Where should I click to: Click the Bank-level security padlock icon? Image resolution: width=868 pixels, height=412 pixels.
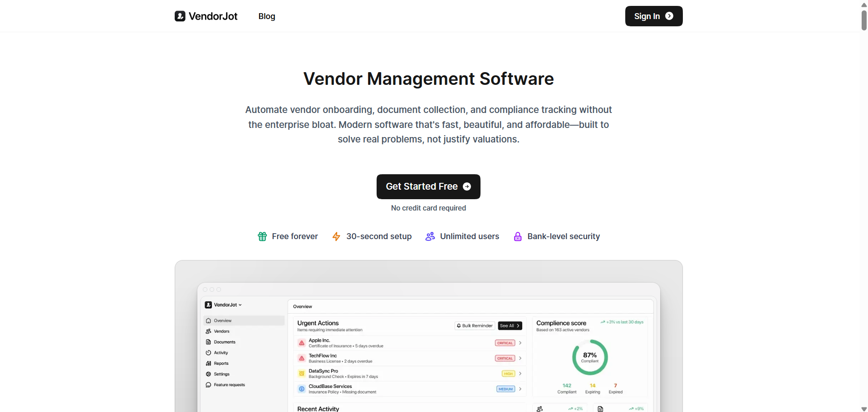click(518, 236)
